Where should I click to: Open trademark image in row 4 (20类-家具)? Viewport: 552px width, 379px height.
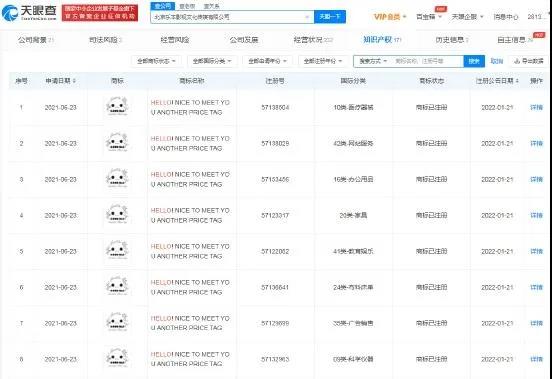point(117,214)
